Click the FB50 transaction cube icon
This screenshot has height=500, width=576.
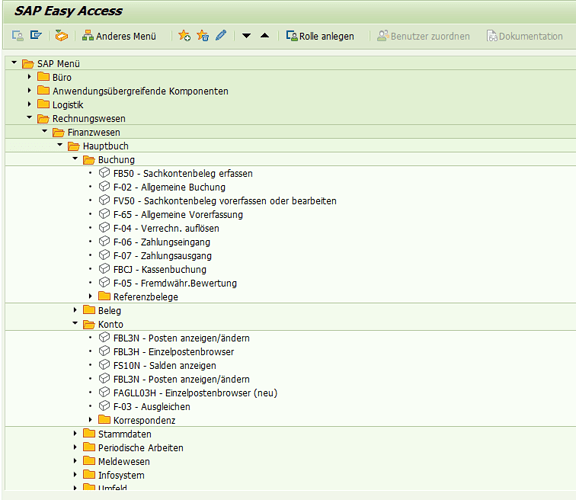tap(104, 173)
